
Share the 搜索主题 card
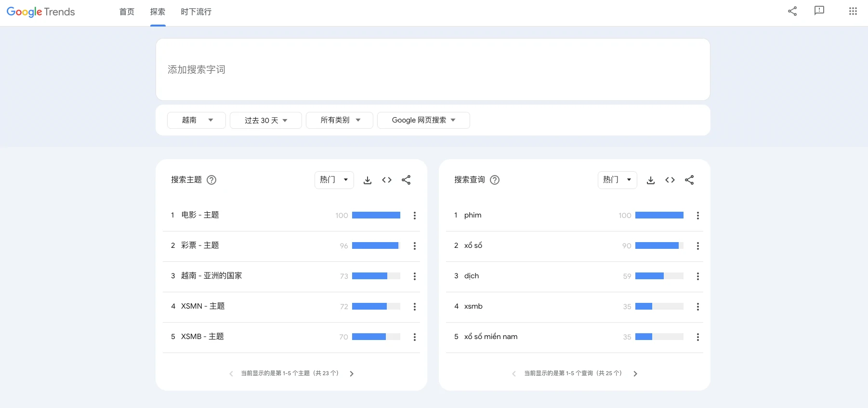(x=406, y=180)
